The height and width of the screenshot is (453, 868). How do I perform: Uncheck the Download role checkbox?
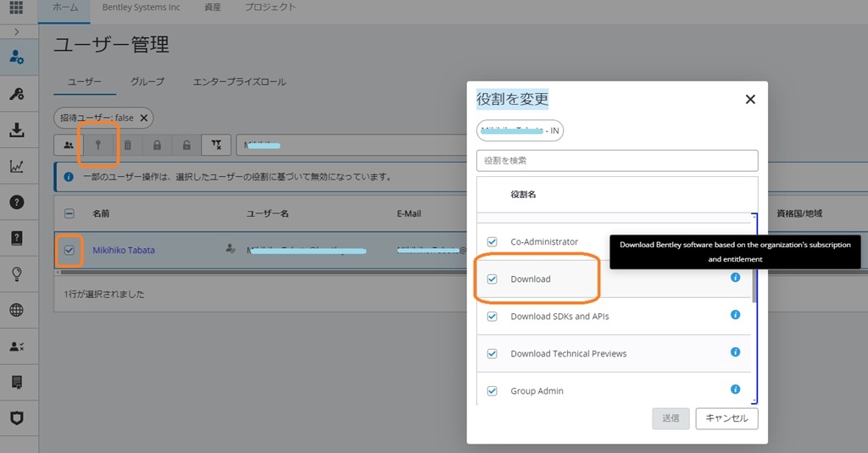[492, 279]
